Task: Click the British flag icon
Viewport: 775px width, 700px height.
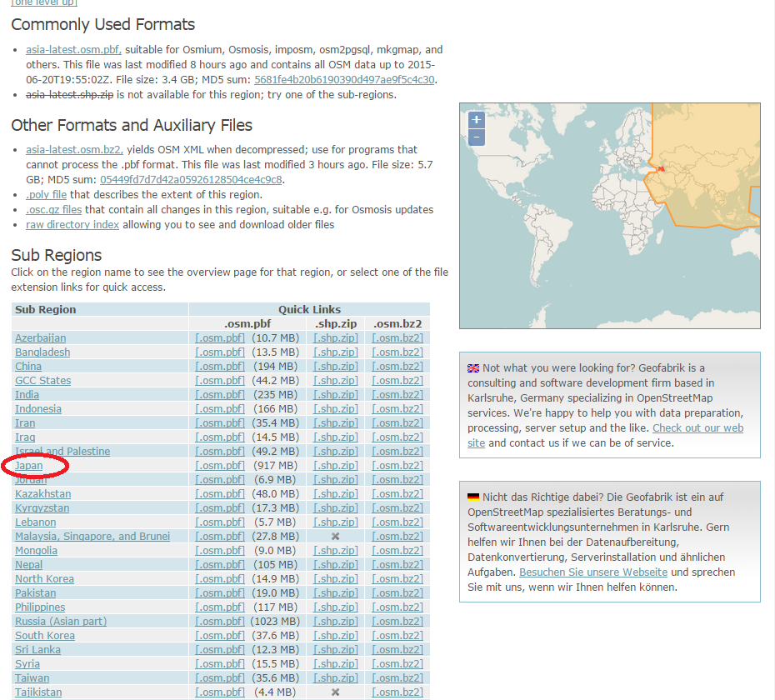Action: pos(472,367)
